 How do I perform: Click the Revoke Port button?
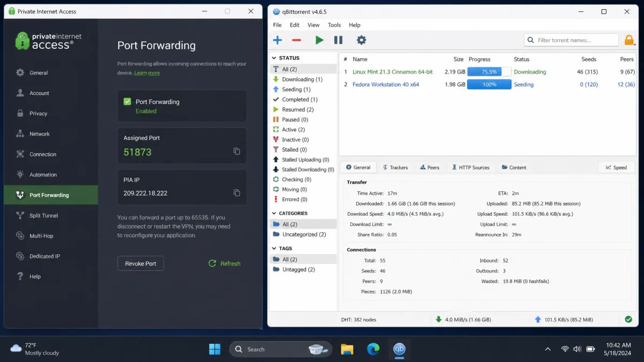(141, 263)
